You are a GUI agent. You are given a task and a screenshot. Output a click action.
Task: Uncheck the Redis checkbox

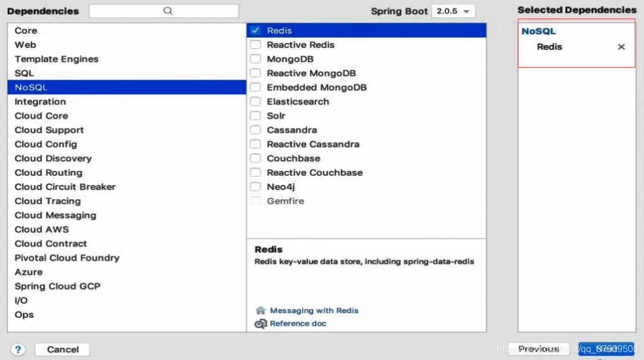(256, 31)
